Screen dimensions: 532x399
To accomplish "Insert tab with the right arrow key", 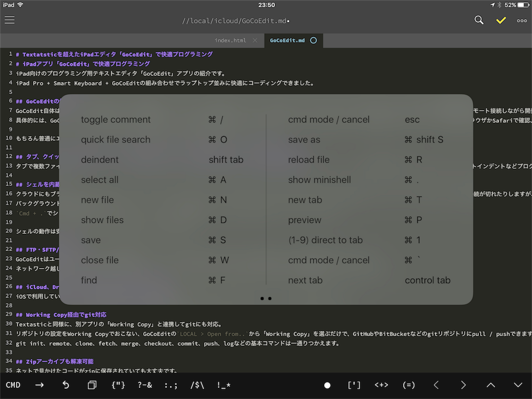I will tap(39, 385).
